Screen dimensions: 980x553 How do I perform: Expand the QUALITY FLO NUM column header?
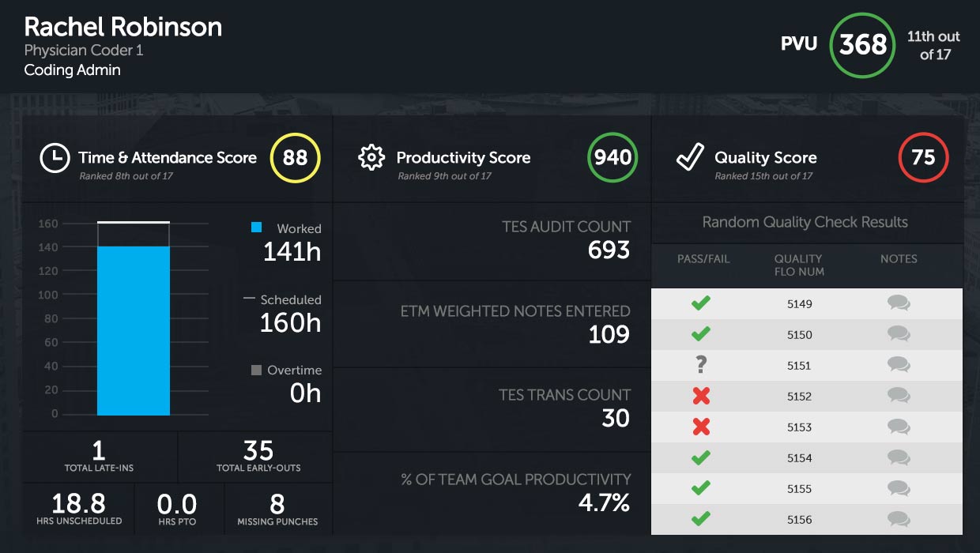coord(799,264)
